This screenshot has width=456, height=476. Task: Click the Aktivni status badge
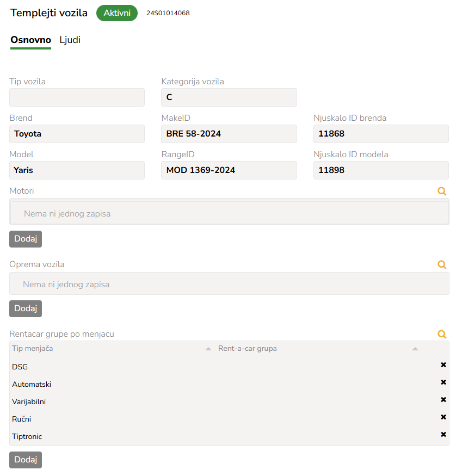pyautogui.click(x=117, y=13)
